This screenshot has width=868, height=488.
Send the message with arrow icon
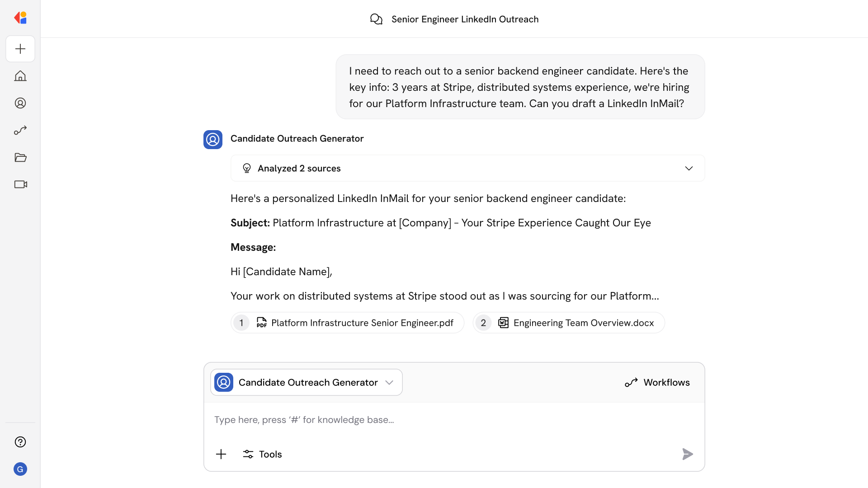pos(687,454)
